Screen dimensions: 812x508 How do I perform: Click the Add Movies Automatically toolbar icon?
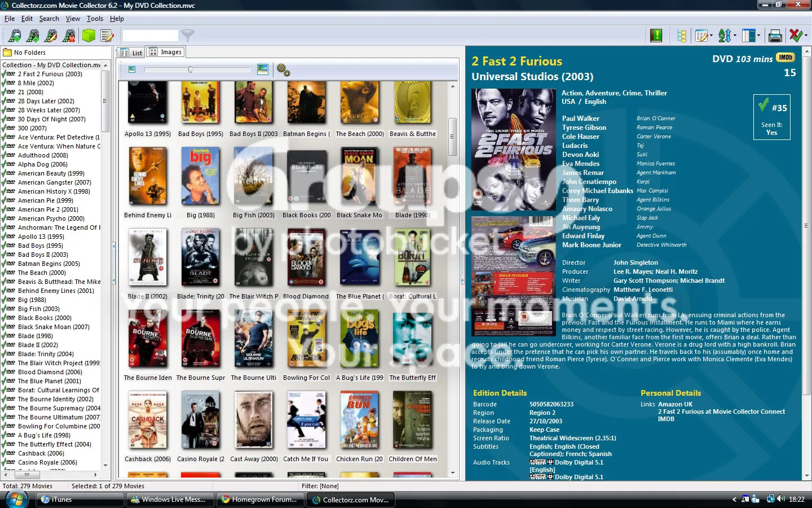point(15,36)
